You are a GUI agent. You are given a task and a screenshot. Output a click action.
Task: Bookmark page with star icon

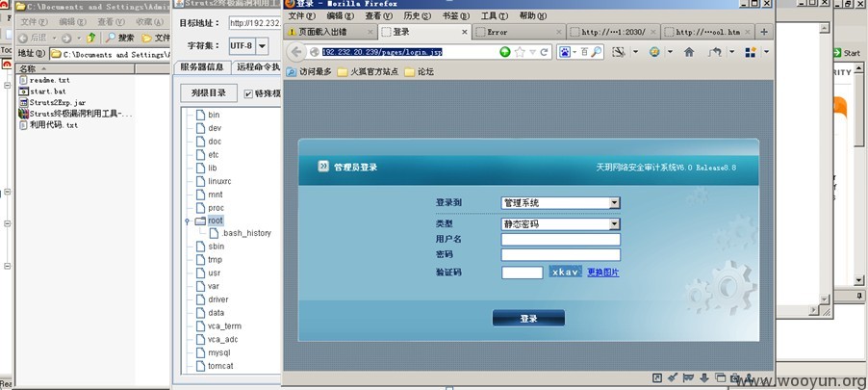(x=520, y=52)
